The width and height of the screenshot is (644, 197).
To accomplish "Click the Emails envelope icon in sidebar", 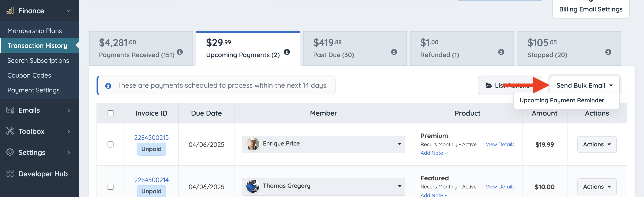I will (x=10, y=110).
